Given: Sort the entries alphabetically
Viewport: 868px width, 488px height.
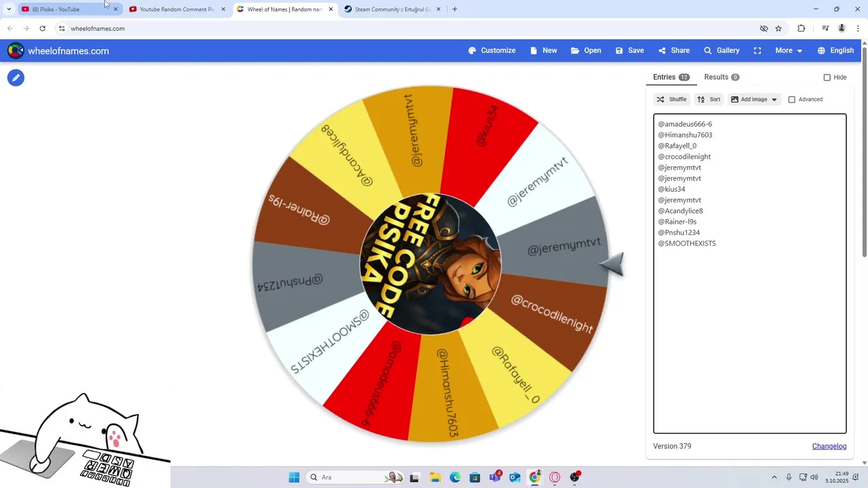Looking at the screenshot, I should coord(709,100).
